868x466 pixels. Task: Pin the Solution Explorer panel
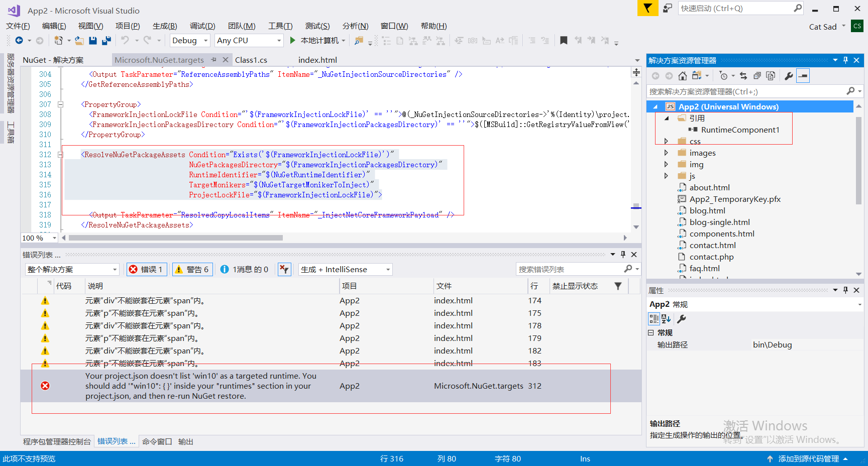[845, 60]
